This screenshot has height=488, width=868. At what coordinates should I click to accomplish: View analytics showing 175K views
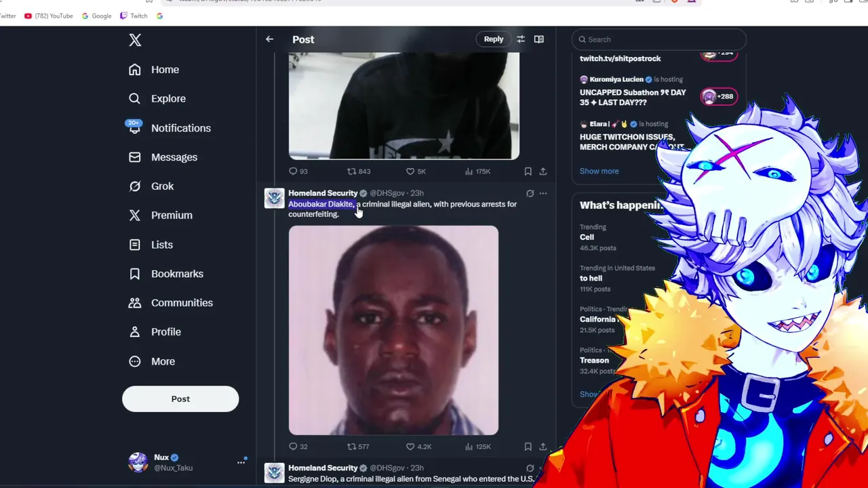(478, 171)
